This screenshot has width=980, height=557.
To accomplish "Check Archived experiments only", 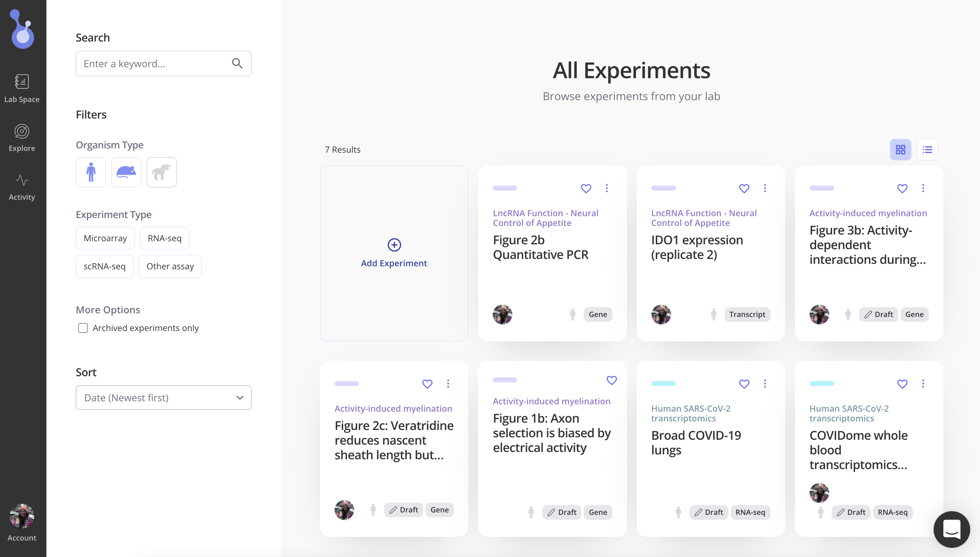I will 83,328.
